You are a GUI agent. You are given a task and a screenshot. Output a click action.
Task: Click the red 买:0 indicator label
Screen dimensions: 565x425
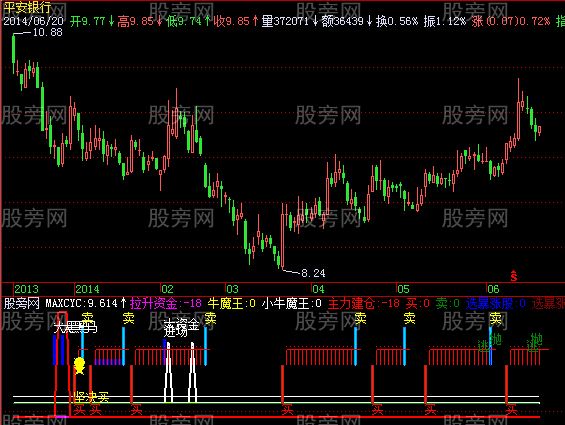coord(418,303)
